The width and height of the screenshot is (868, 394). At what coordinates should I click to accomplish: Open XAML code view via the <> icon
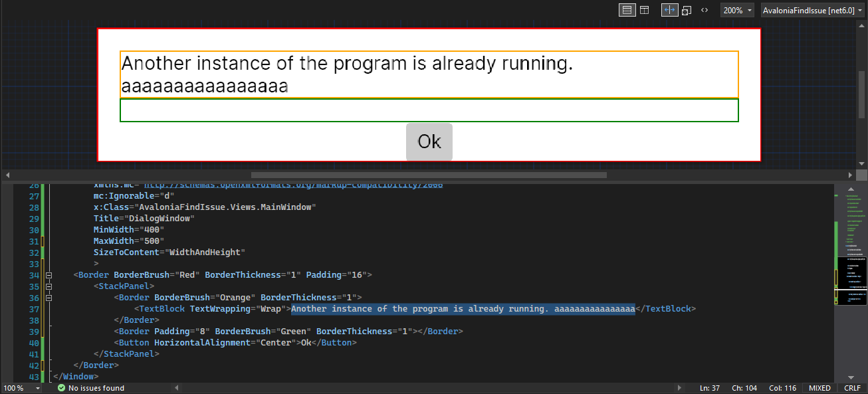point(704,9)
